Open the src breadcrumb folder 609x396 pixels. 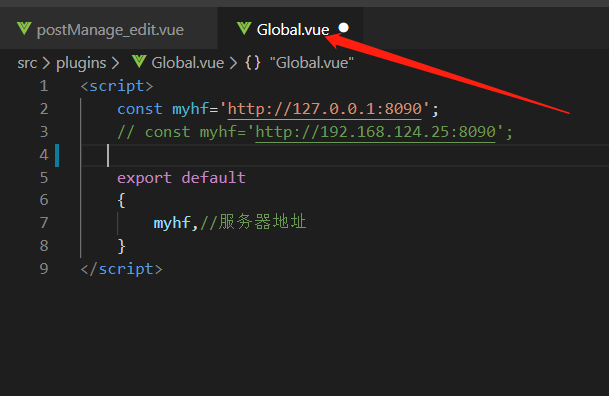[x=27, y=63]
